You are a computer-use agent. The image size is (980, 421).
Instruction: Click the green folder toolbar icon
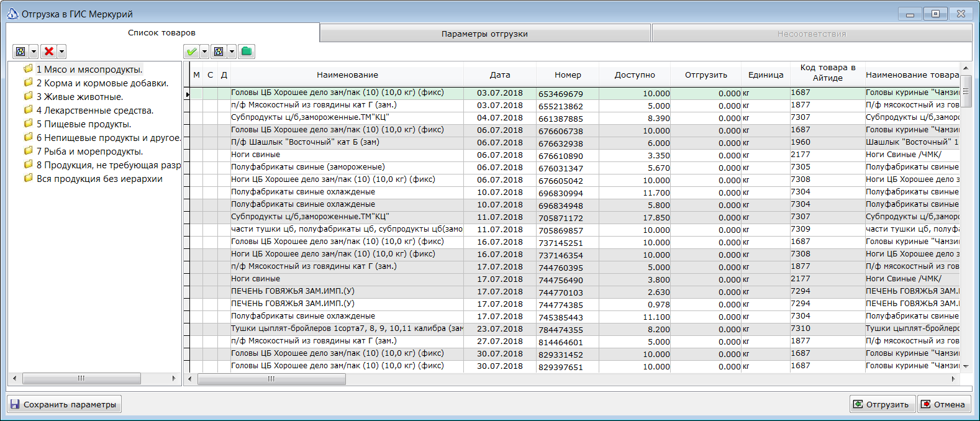point(247,52)
